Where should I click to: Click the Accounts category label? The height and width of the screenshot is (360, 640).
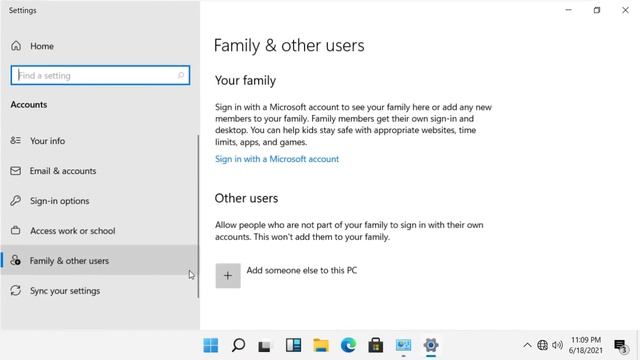pos(29,104)
